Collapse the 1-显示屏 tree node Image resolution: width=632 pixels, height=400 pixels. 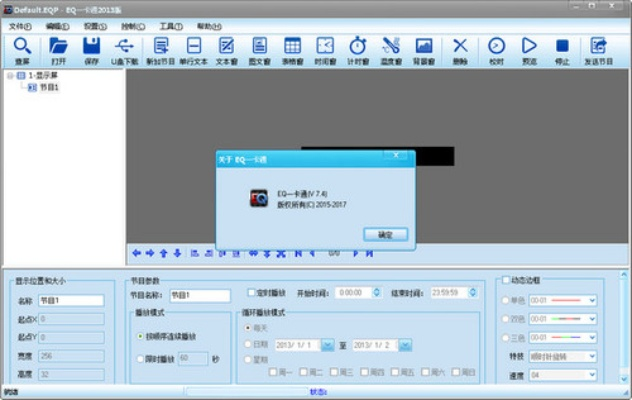[9, 75]
